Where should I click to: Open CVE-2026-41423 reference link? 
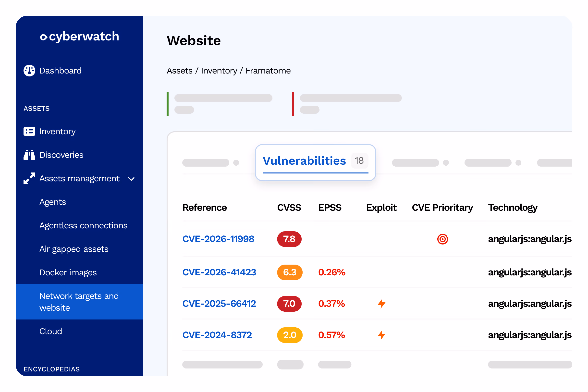219,272
